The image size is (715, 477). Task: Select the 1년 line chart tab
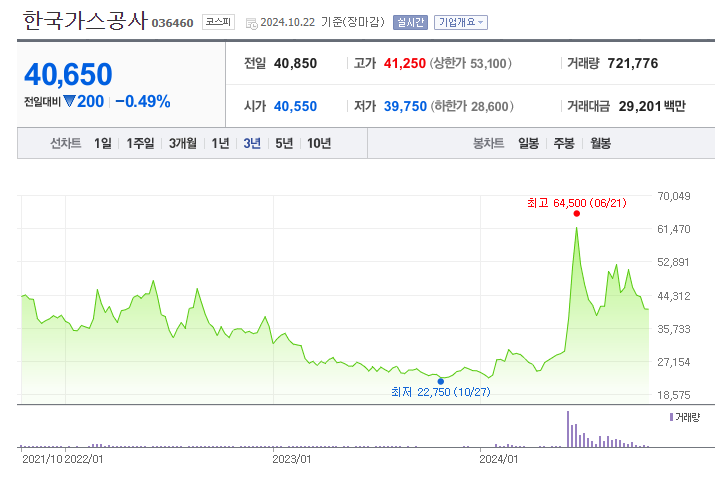coord(220,143)
